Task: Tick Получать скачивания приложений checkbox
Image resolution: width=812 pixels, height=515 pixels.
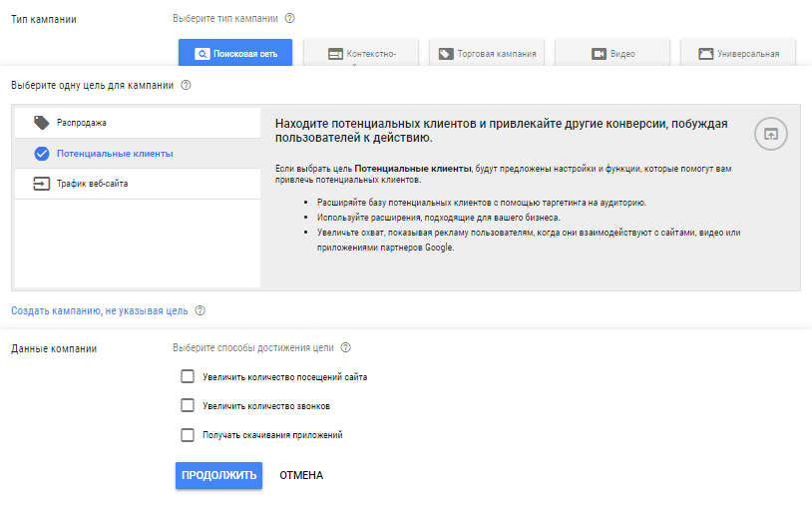Action: pos(187,435)
